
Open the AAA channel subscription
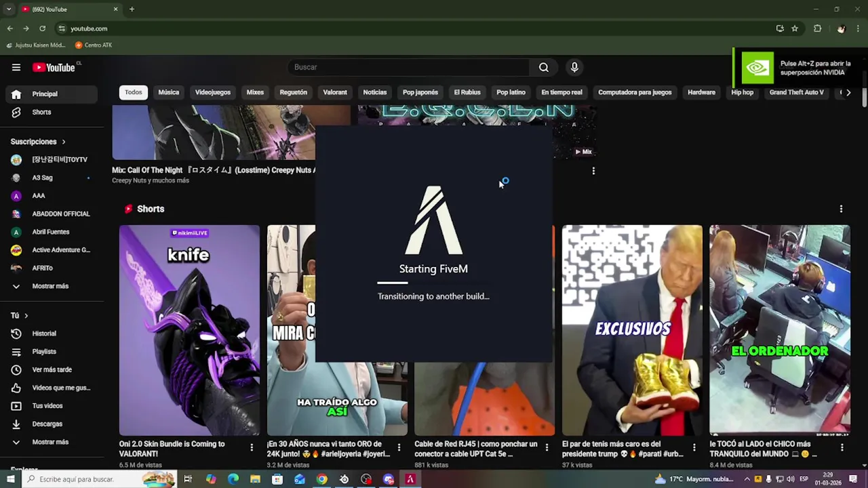coord(52,196)
